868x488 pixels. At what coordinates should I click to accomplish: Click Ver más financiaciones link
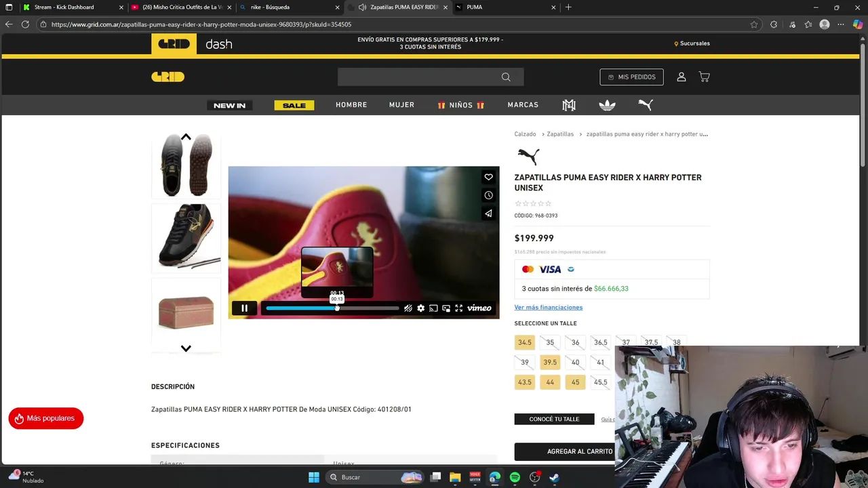[x=548, y=308]
